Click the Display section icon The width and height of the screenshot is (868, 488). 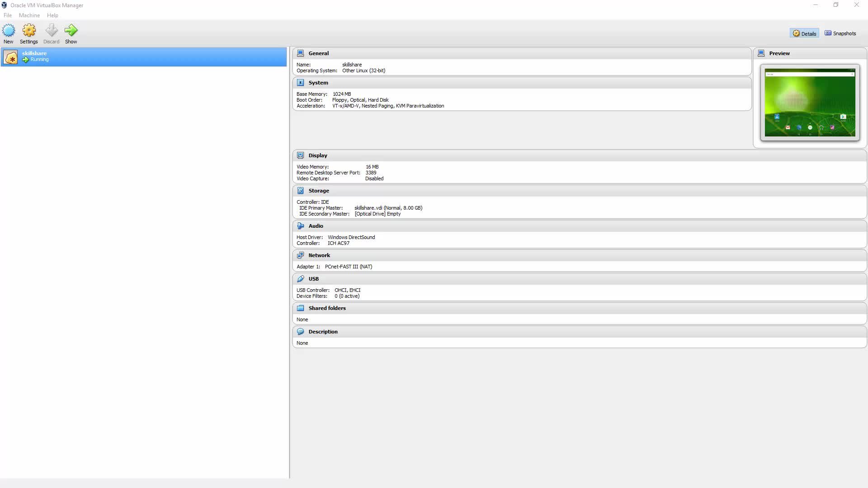300,155
